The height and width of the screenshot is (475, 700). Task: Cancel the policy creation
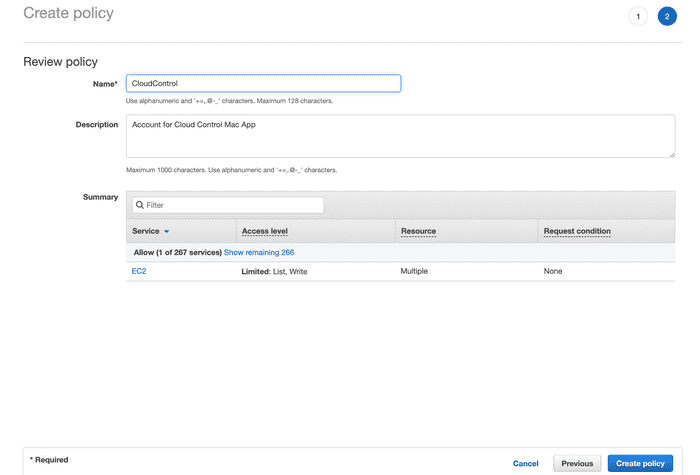point(525,463)
